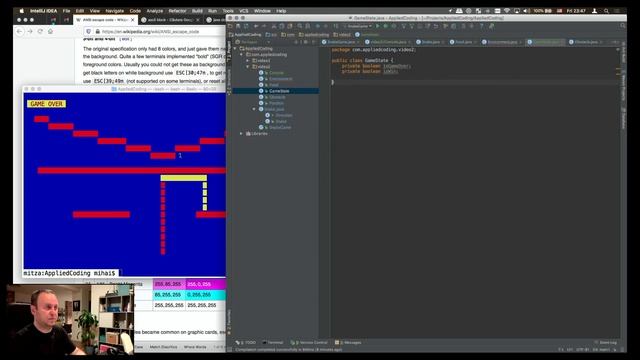
Task: Collapse the AppliedCoding project root node
Action: (236, 48)
